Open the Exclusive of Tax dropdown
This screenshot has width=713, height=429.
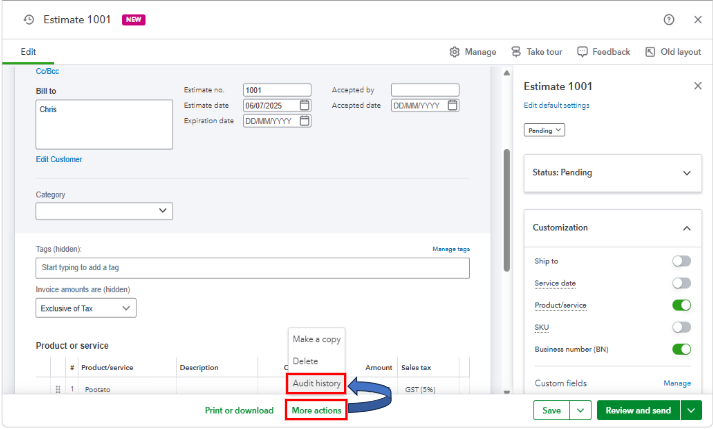point(86,308)
